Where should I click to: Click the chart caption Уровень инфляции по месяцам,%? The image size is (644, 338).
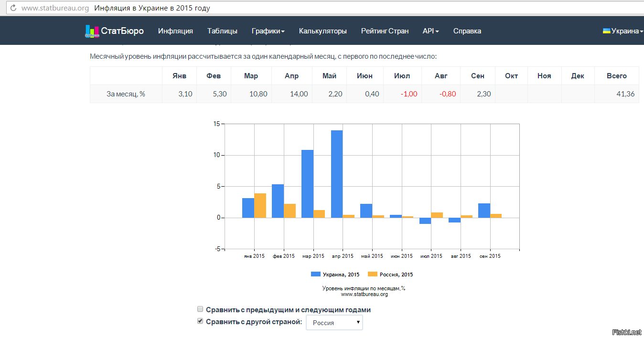pos(364,288)
